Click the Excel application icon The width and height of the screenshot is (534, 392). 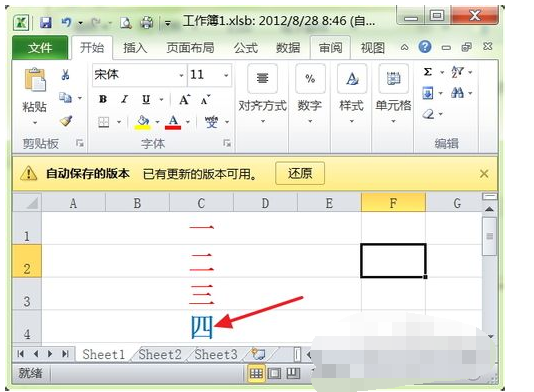click(21, 23)
